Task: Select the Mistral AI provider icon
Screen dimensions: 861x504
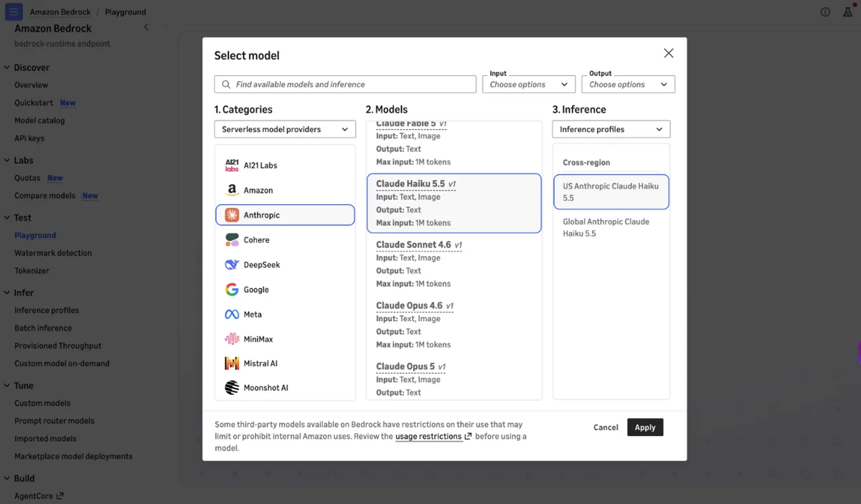Action: coord(232,363)
